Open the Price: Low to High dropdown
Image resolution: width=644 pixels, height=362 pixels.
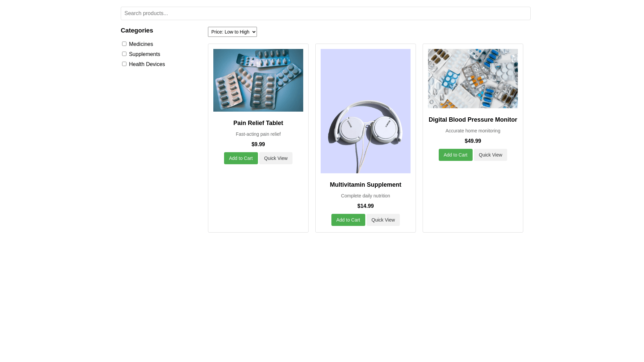pyautogui.click(x=232, y=32)
